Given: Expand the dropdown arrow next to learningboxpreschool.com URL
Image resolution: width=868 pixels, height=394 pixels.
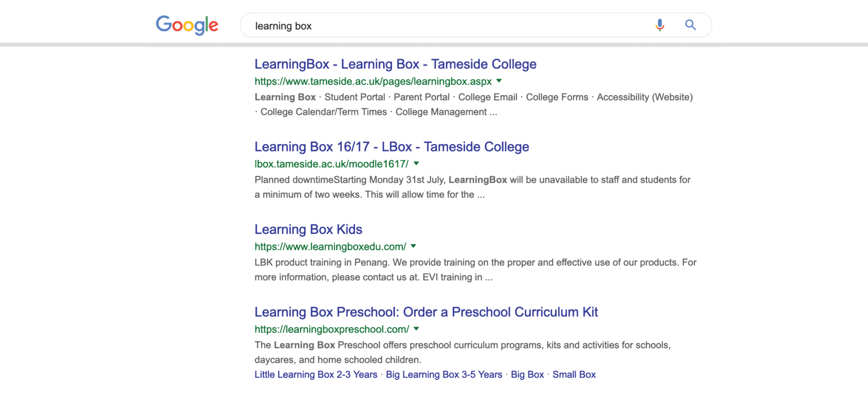Looking at the screenshot, I should coord(416,328).
